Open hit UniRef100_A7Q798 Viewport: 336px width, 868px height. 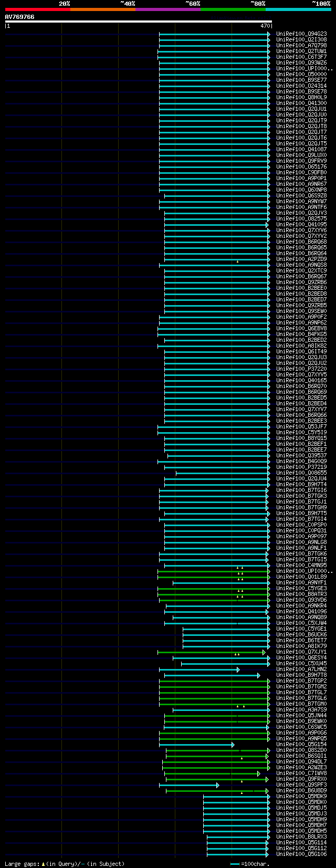pos(301,46)
